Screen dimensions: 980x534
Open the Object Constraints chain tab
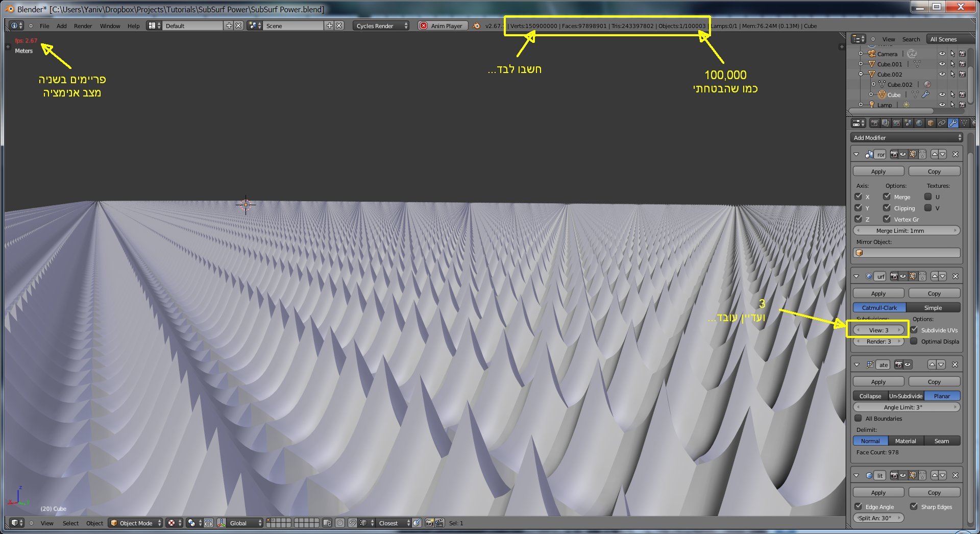(x=942, y=123)
